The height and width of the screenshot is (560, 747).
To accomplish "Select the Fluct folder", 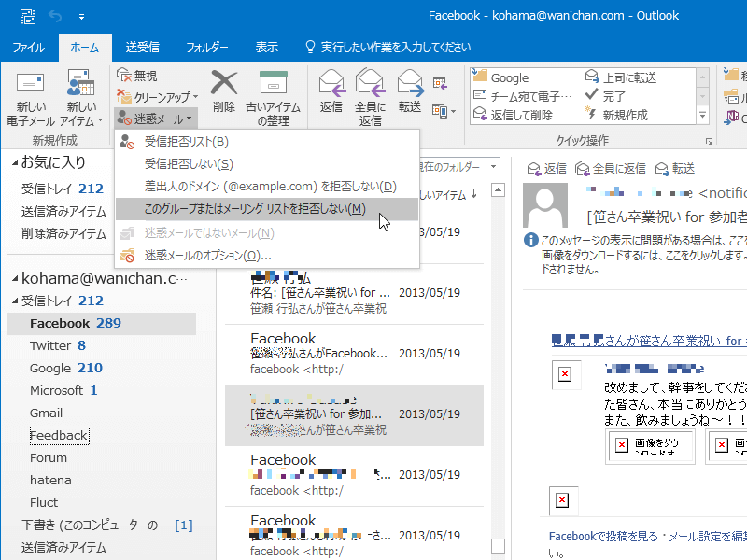I will (43, 502).
